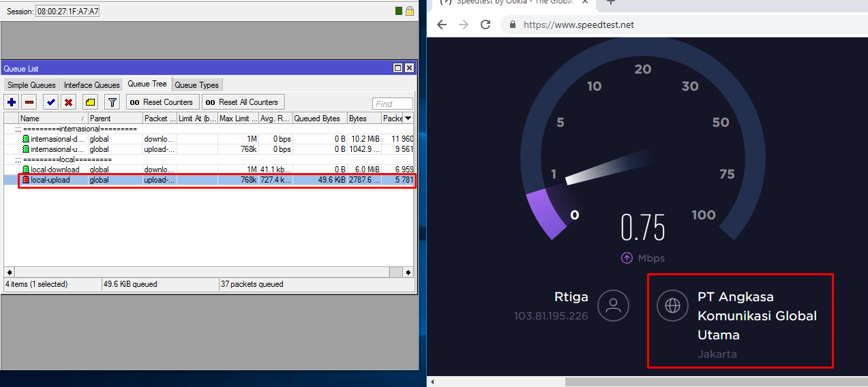The image size is (868, 387).
Task: Sort by the Name column header
Action: click(x=54, y=119)
